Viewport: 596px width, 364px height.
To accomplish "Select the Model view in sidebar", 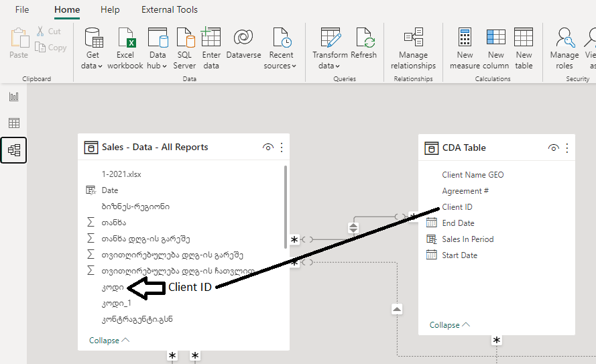I will (x=13, y=150).
